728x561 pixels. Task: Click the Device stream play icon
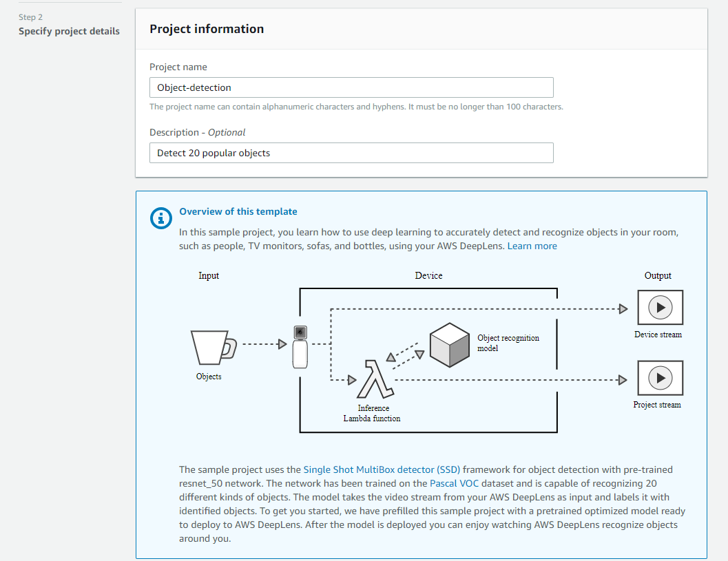click(660, 308)
